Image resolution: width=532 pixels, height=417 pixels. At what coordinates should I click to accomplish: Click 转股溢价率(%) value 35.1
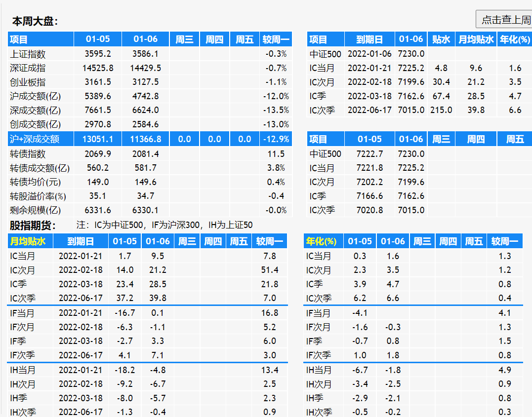click(x=98, y=196)
